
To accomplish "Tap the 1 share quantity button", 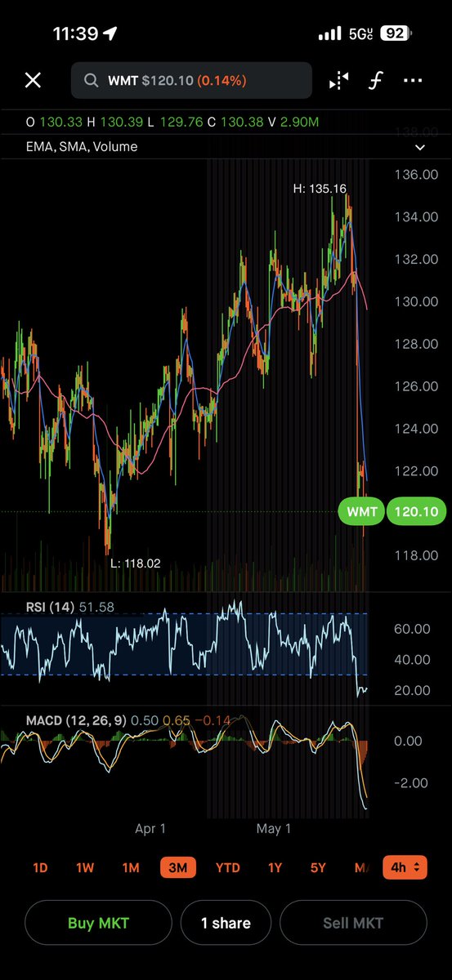I will [x=226, y=923].
